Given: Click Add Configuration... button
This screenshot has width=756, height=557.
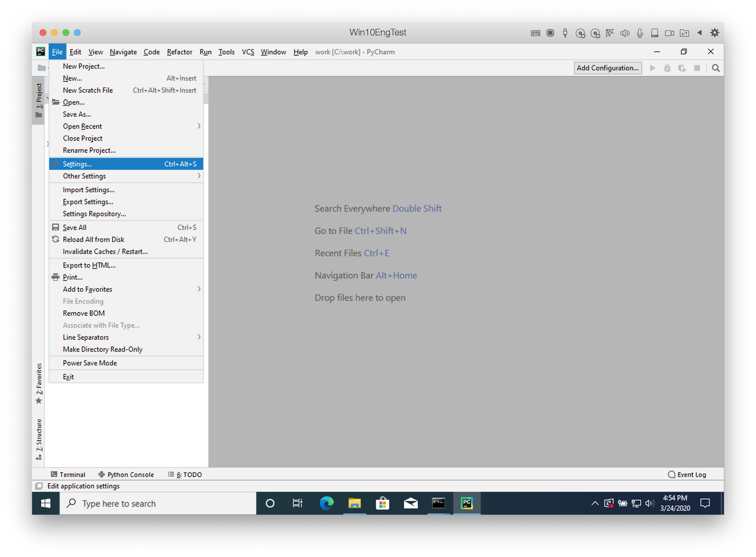Looking at the screenshot, I should click(608, 68).
